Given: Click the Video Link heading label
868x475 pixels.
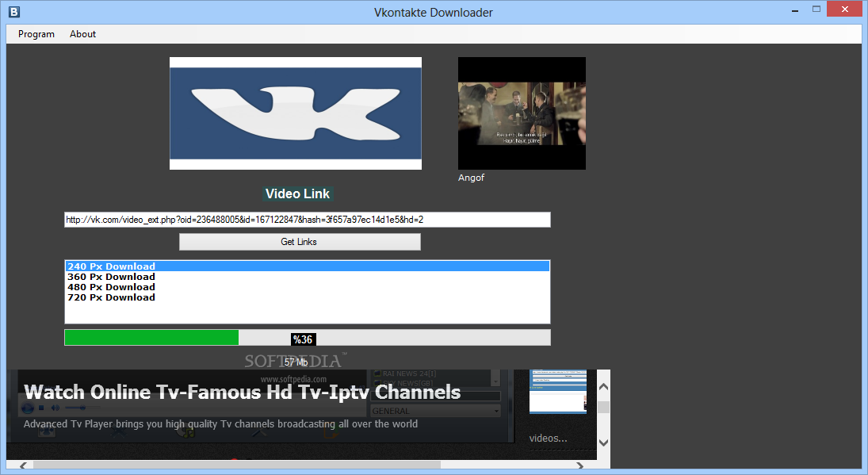Looking at the screenshot, I should pyautogui.click(x=297, y=193).
